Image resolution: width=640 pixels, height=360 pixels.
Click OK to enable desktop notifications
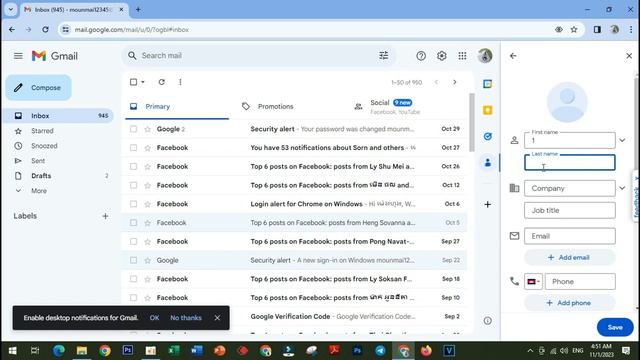tap(154, 318)
